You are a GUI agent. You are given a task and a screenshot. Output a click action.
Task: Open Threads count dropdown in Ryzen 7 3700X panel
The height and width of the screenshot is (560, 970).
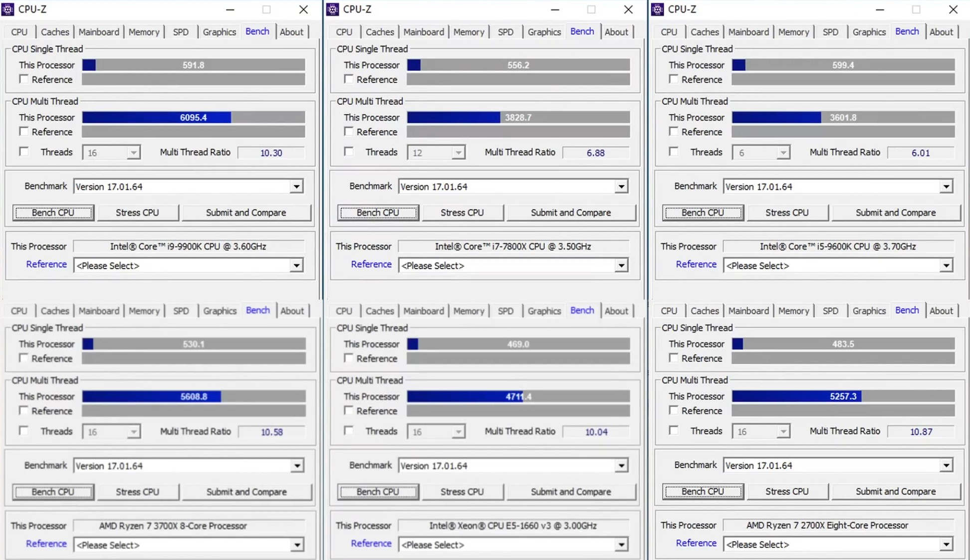click(x=133, y=432)
